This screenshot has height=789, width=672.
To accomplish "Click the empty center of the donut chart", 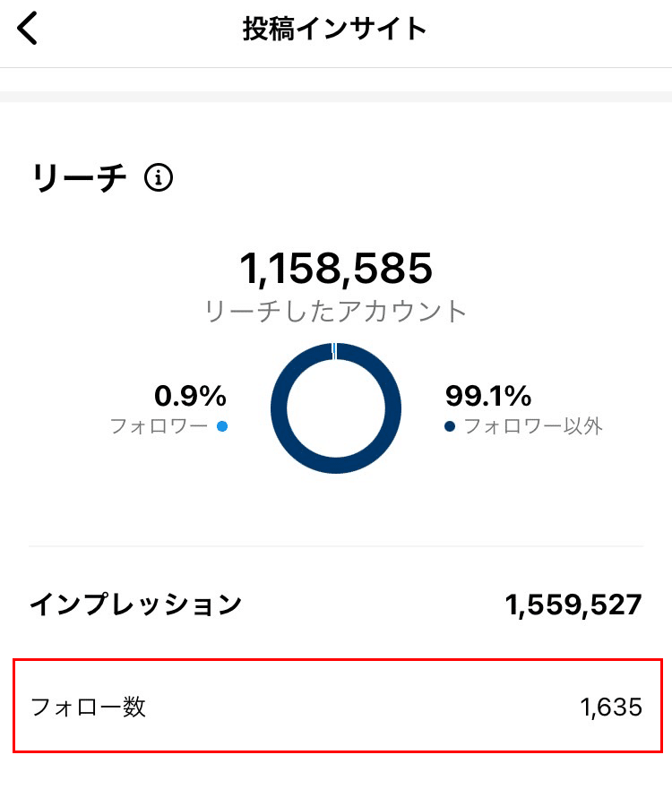I will click(336, 408).
